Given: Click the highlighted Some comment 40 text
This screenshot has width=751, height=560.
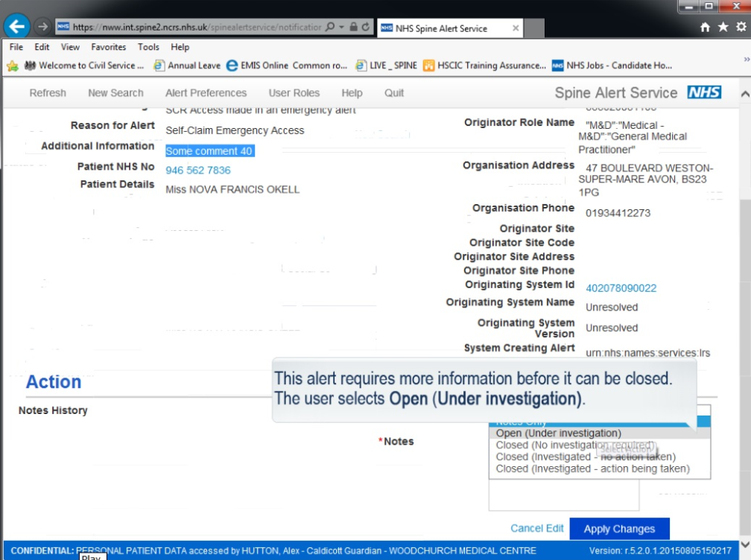Looking at the screenshot, I should point(209,150).
